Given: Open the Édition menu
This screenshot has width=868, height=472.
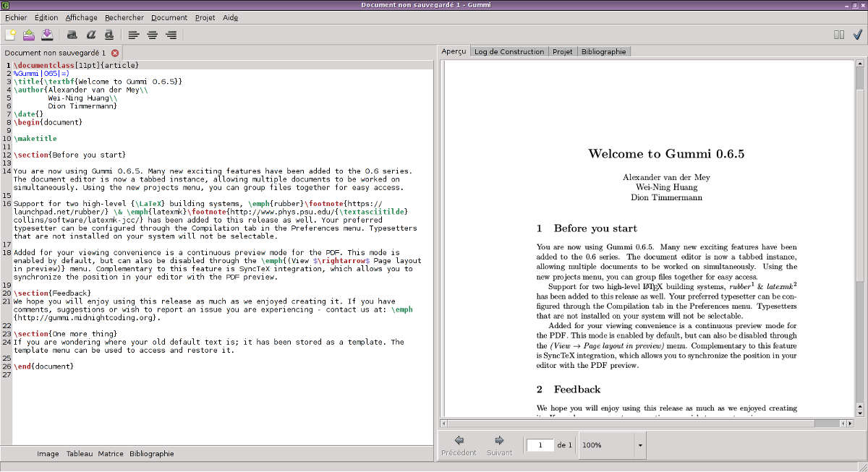Looking at the screenshot, I should point(46,17).
